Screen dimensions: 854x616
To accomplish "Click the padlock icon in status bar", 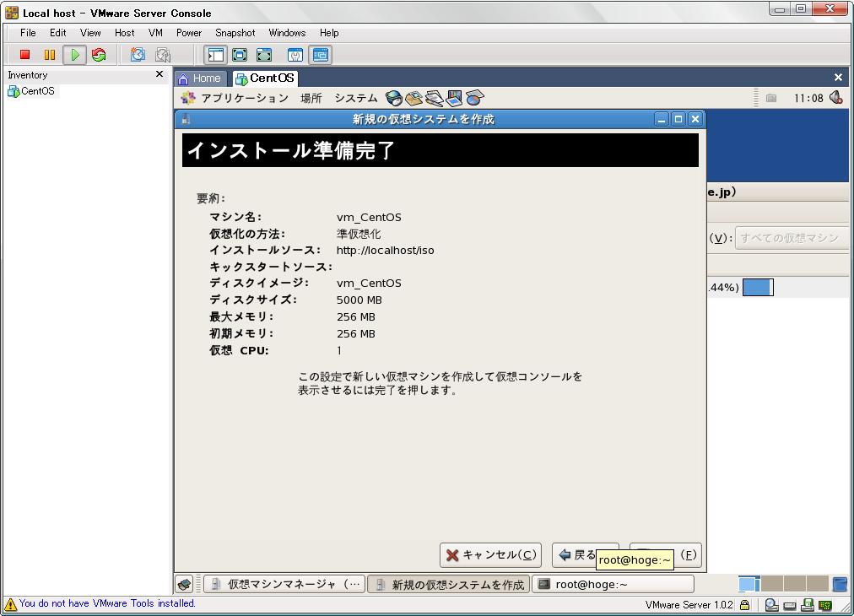I will [744, 604].
